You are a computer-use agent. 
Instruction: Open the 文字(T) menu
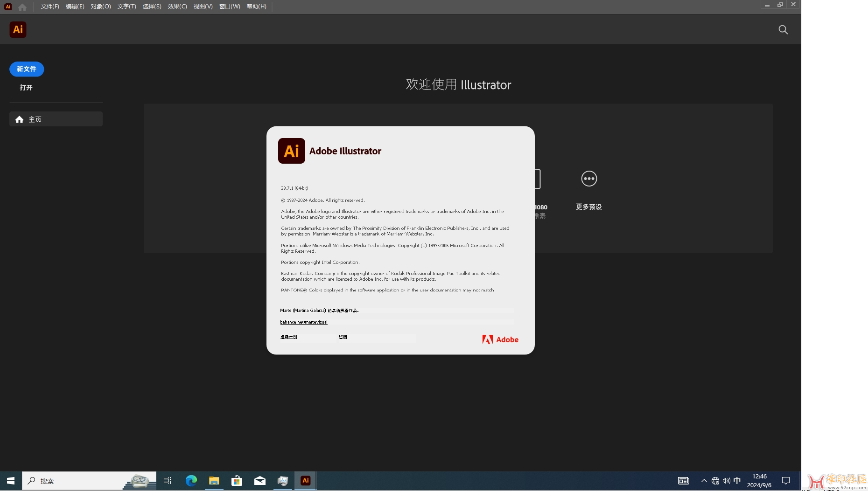[x=126, y=7]
